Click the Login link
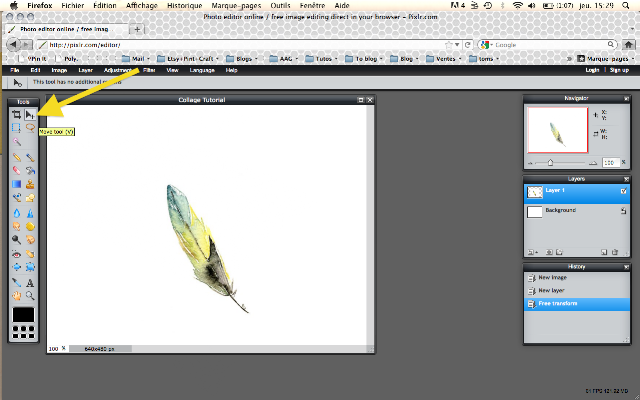The image size is (640, 400). (592, 70)
